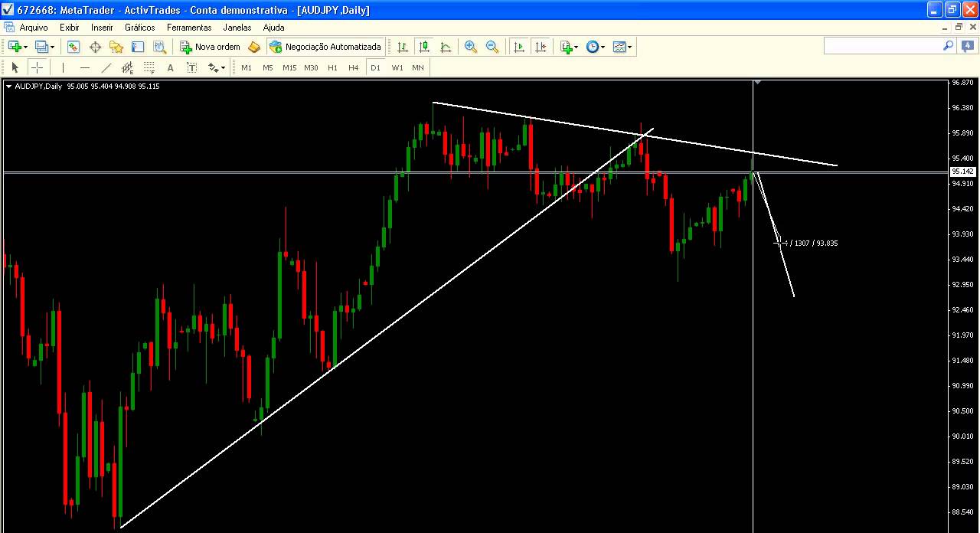This screenshot has width=980, height=533.
Task: Toggle chart auto scroll icon
Action: (519, 47)
